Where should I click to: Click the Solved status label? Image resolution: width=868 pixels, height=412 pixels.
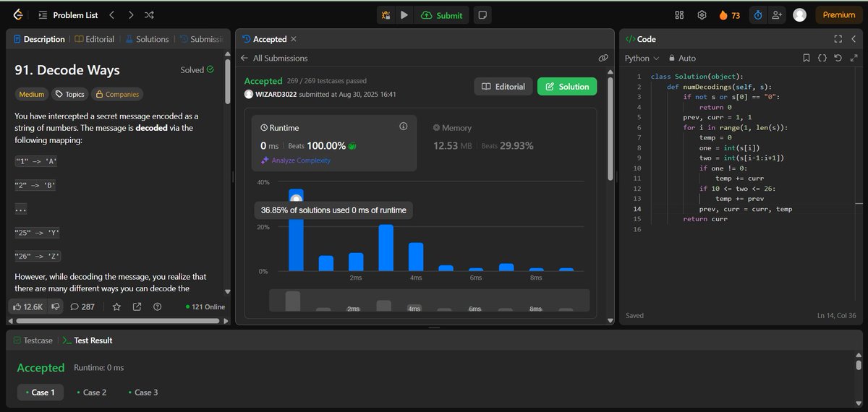click(197, 70)
